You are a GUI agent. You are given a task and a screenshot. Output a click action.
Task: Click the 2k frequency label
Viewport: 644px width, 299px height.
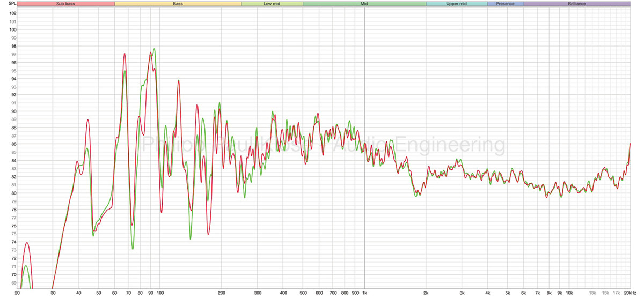[x=426, y=294]
